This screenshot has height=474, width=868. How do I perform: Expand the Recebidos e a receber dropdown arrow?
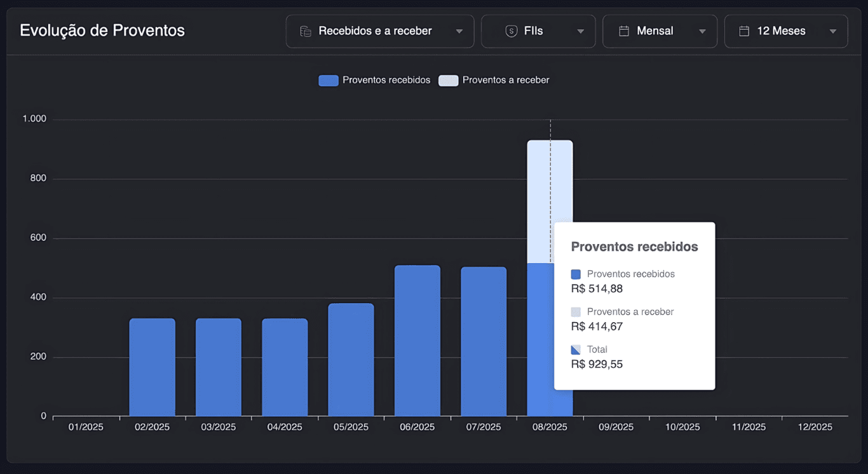[459, 32]
